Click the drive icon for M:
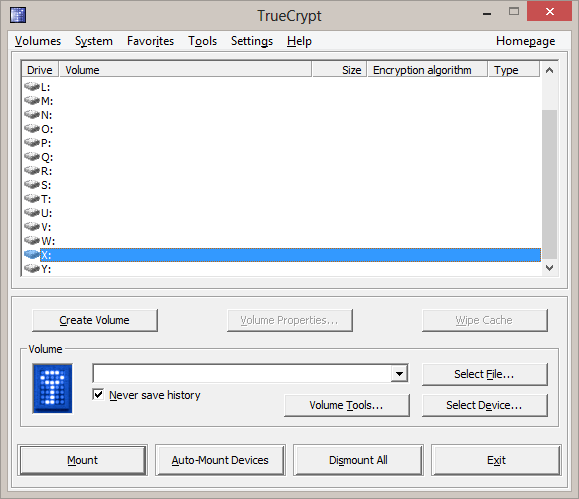The image size is (579, 499). pyautogui.click(x=32, y=101)
